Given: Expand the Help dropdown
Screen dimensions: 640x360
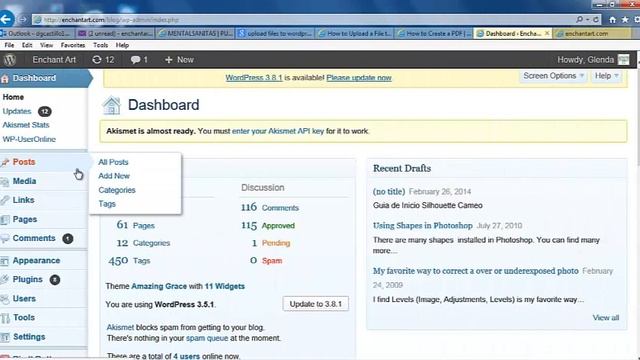Looking at the screenshot, I should [607, 76].
